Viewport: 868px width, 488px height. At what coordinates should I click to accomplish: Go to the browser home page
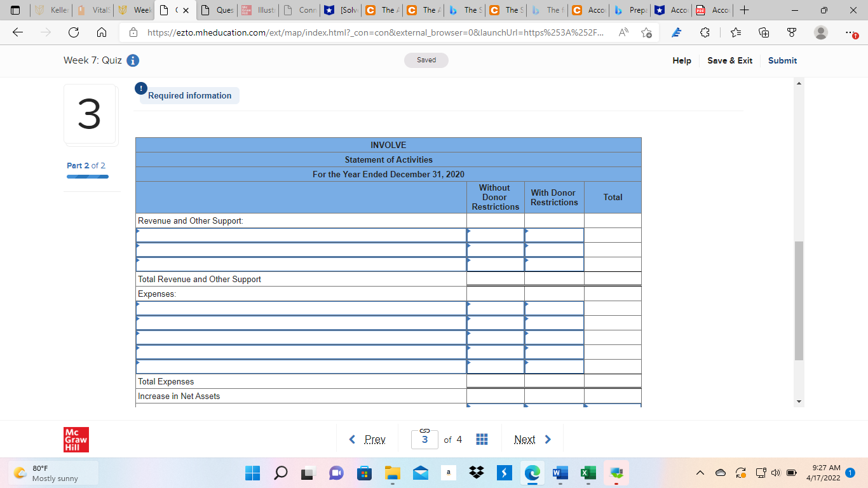coord(102,32)
